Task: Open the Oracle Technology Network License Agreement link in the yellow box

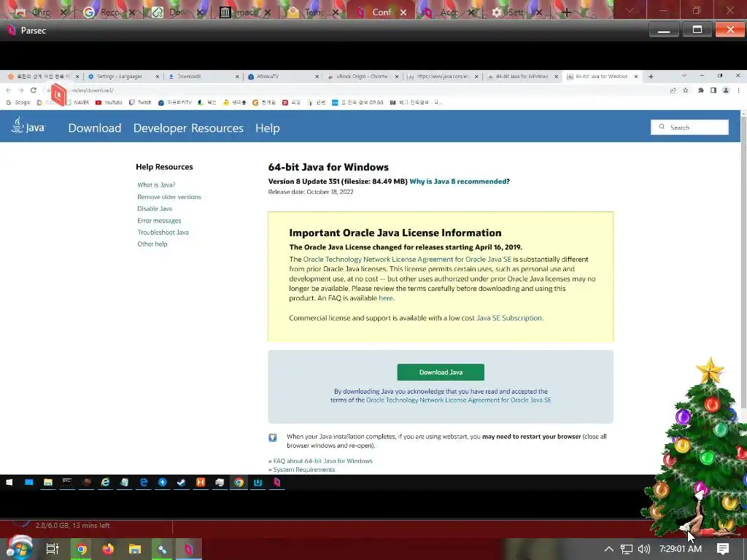Action: (x=407, y=259)
